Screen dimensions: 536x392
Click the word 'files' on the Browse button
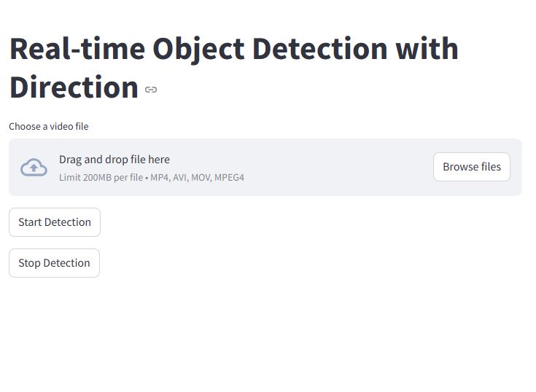491,167
